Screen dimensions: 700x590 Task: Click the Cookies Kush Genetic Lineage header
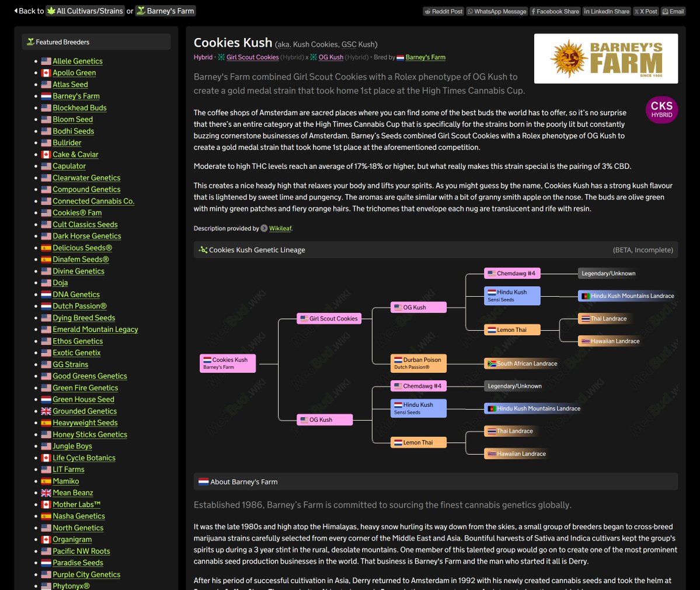(436, 249)
